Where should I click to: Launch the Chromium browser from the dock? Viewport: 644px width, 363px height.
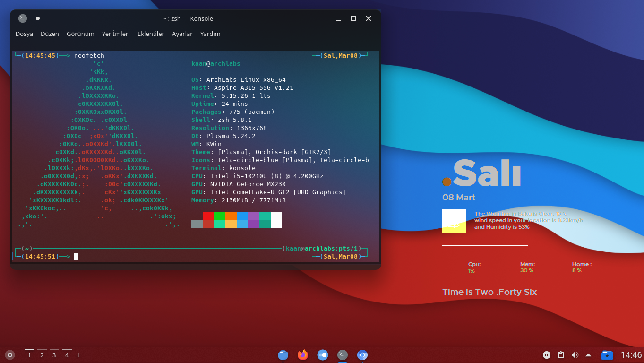coord(362,355)
